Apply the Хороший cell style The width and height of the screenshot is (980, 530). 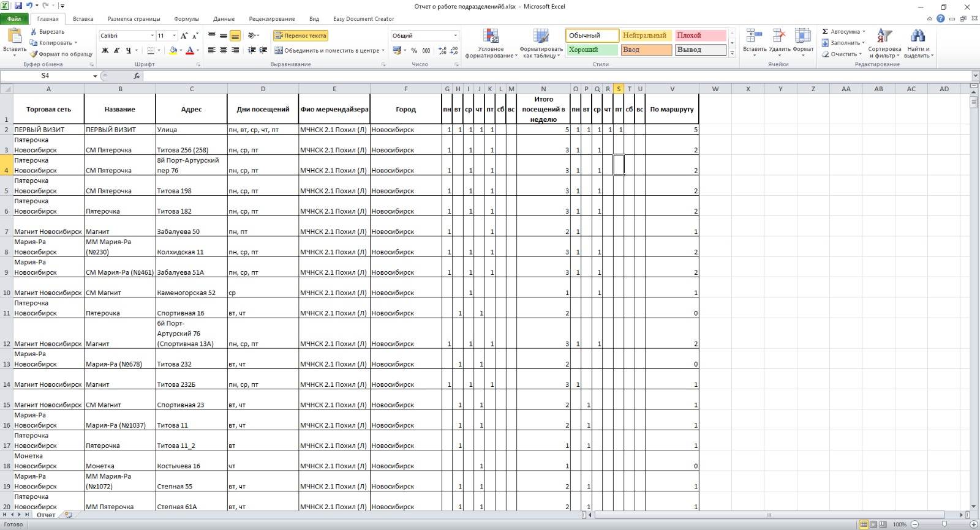point(592,50)
